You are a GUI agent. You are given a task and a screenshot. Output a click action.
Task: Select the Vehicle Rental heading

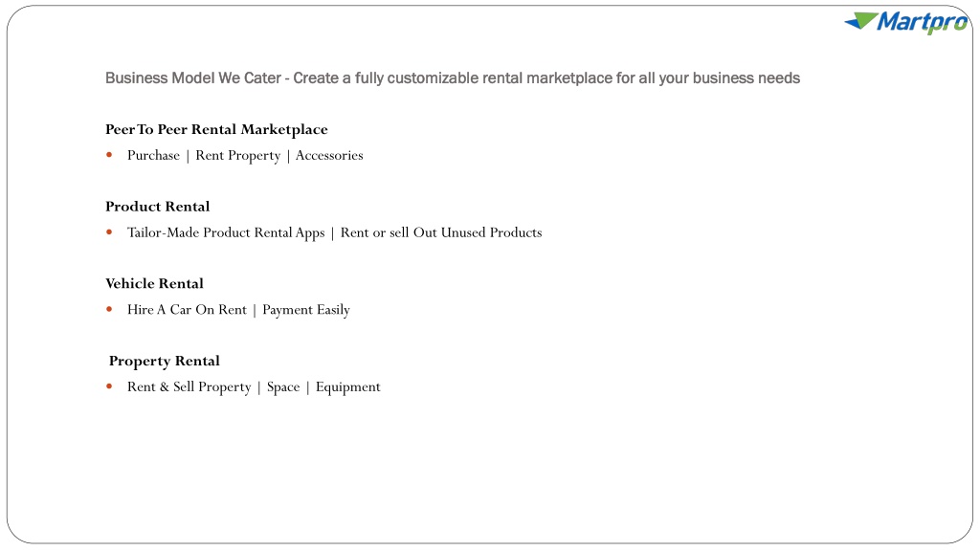pyautogui.click(x=154, y=283)
